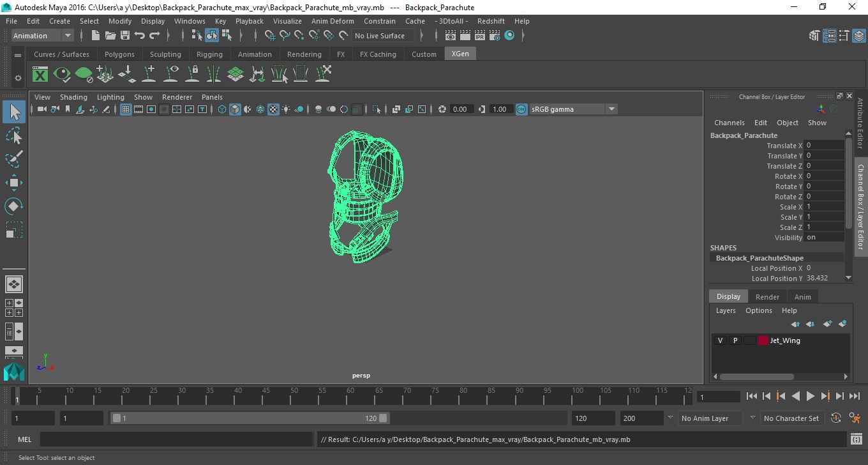Choose the Paint selection tool
868x465 pixels.
14,159
